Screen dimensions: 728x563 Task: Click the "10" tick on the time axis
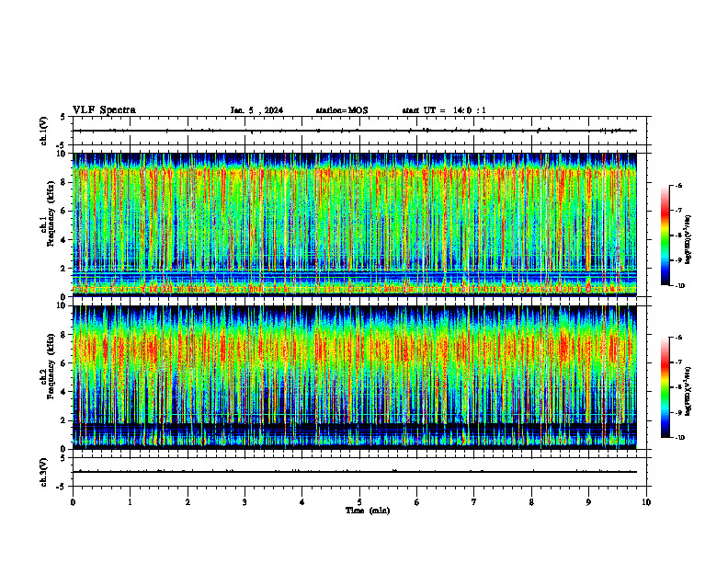646,502
